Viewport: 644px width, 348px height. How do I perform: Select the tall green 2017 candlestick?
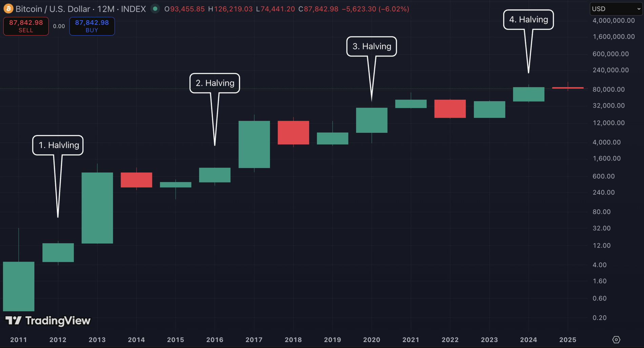[x=254, y=145]
